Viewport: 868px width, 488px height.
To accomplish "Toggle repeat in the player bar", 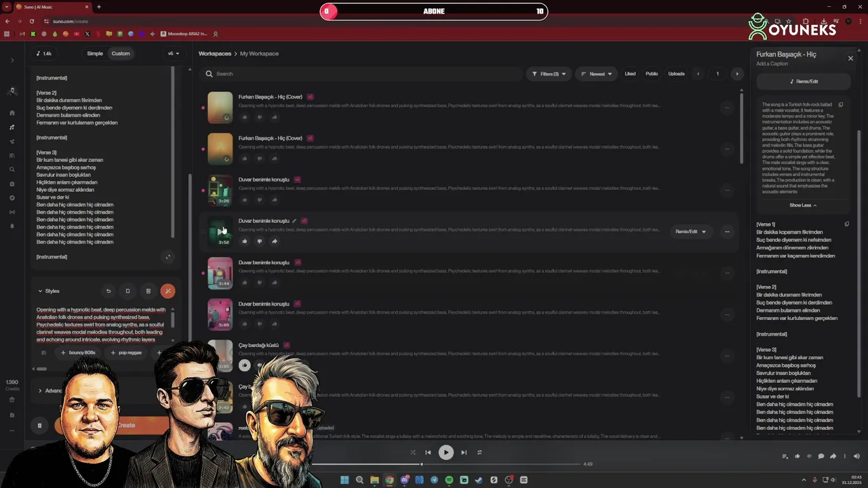I will (479, 452).
